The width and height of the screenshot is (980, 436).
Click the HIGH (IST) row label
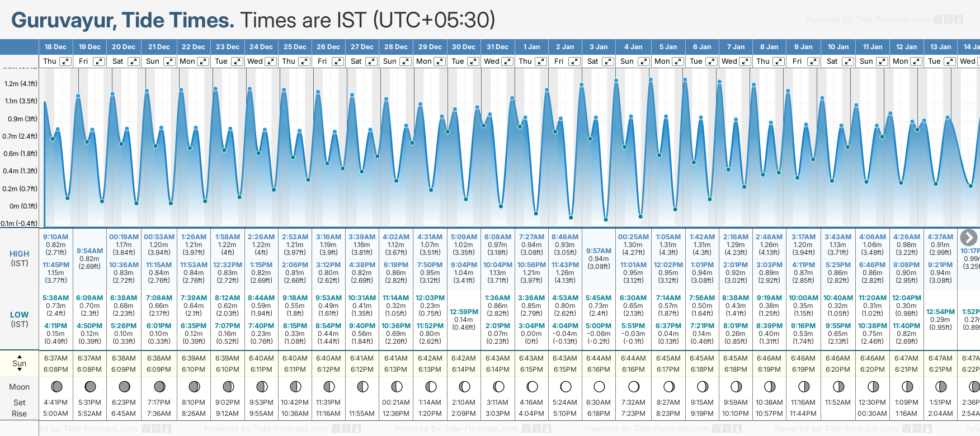[20, 258]
